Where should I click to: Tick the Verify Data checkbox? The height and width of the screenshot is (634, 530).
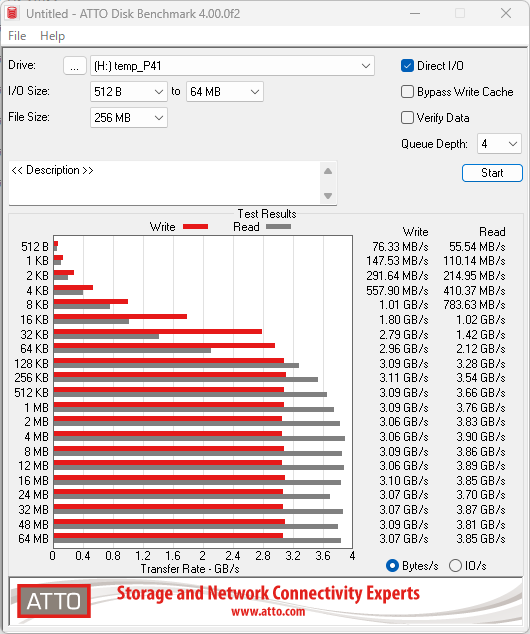pos(407,118)
